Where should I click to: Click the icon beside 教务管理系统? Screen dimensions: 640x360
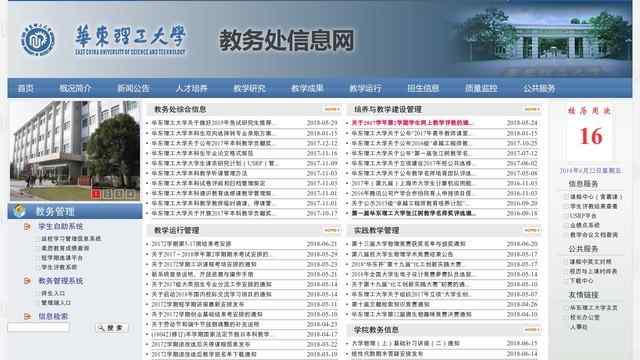[x=27, y=281]
